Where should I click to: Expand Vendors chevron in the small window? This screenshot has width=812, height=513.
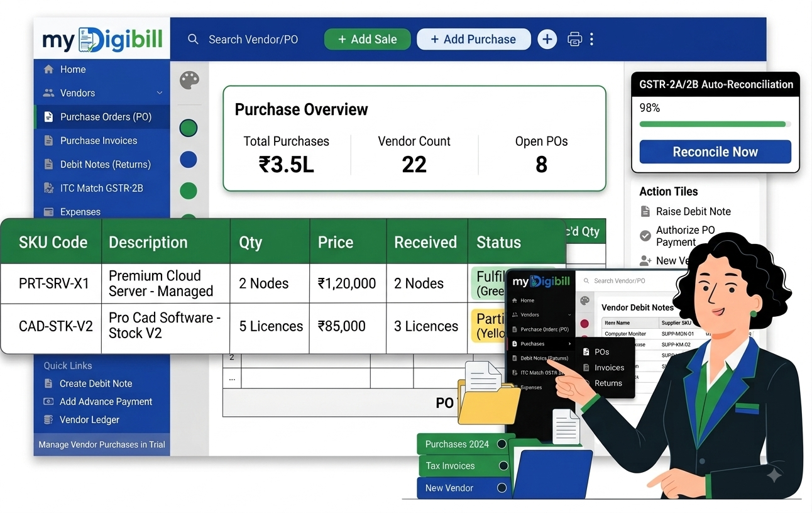pos(569,314)
